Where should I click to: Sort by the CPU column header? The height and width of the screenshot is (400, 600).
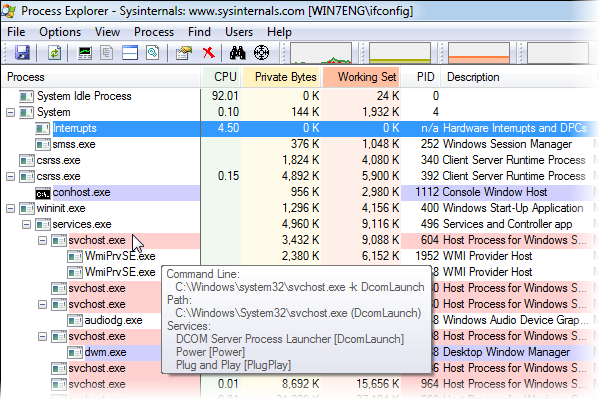[x=222, y=77]
